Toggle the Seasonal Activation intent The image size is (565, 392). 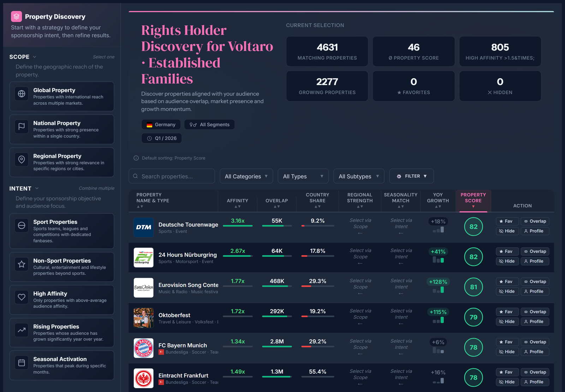pyautogui.click(x=62, y=365)
